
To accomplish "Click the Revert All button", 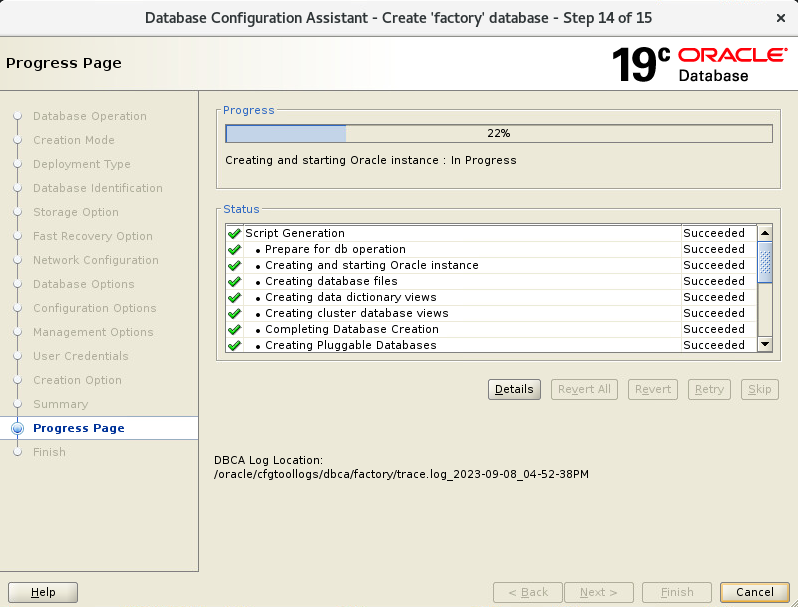I will pyautogui.click(x=584, y=389).
